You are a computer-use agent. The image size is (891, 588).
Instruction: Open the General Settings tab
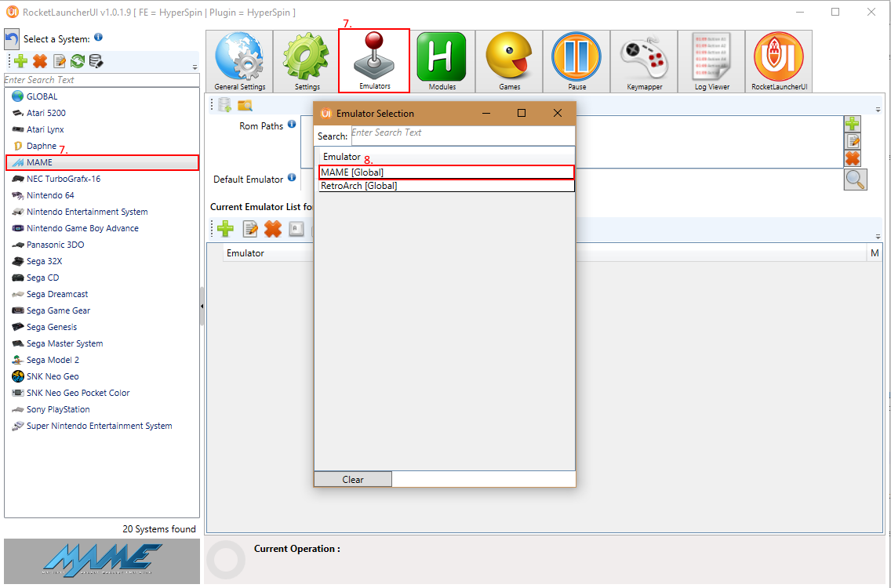pyautogui.click(x=239, y=61)
